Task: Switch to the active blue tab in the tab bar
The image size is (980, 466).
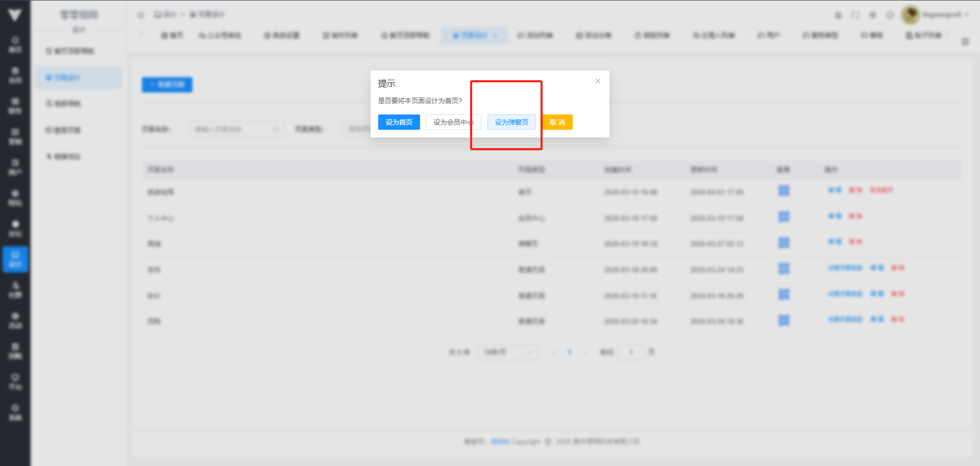Action: click(474, 35)
